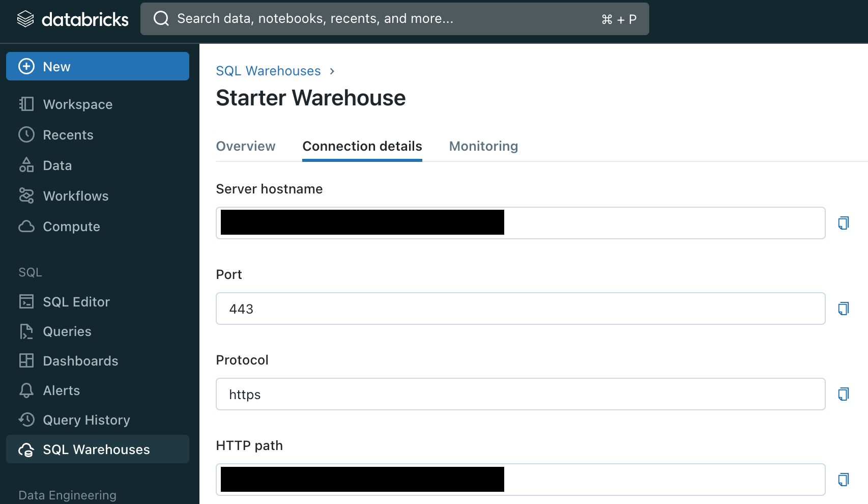Click the SQL section header
This screenshot has height=504, width=868.
tap(31, 272)
